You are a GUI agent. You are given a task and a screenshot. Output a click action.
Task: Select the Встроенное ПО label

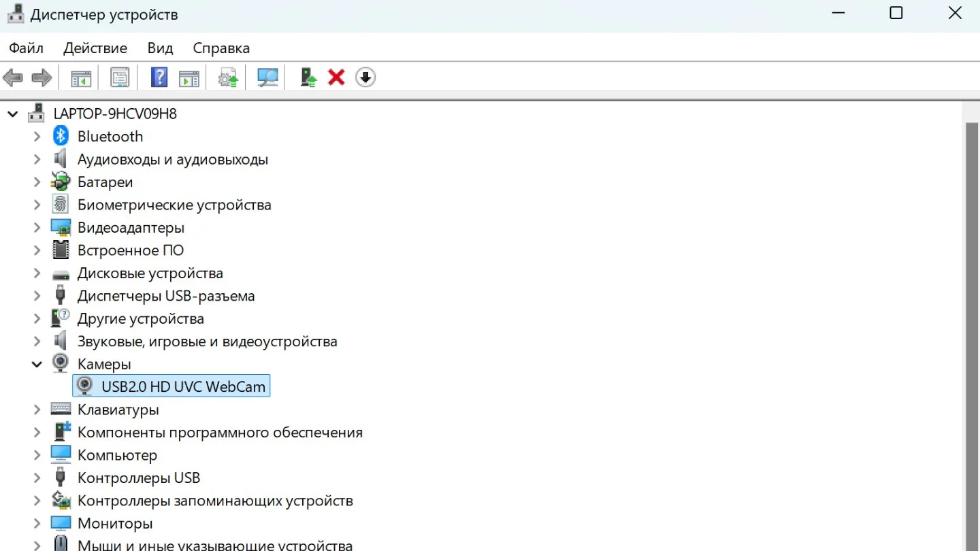click(x=131, y=250)
